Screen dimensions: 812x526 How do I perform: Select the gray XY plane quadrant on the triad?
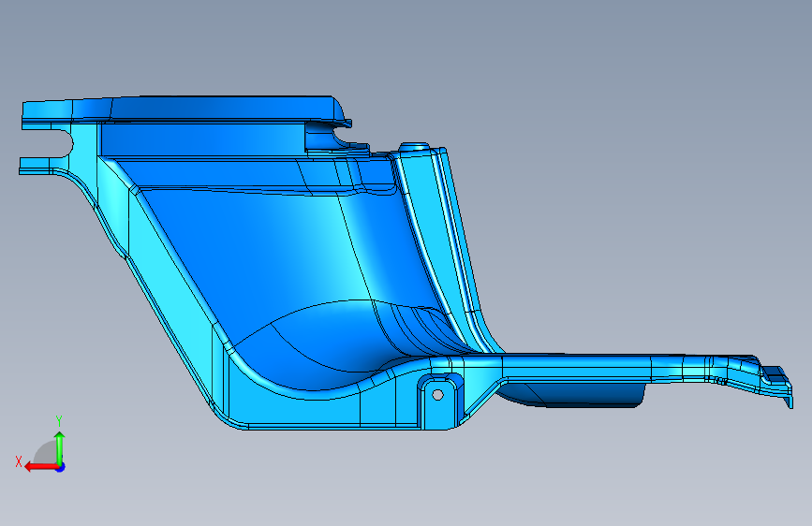45,453
